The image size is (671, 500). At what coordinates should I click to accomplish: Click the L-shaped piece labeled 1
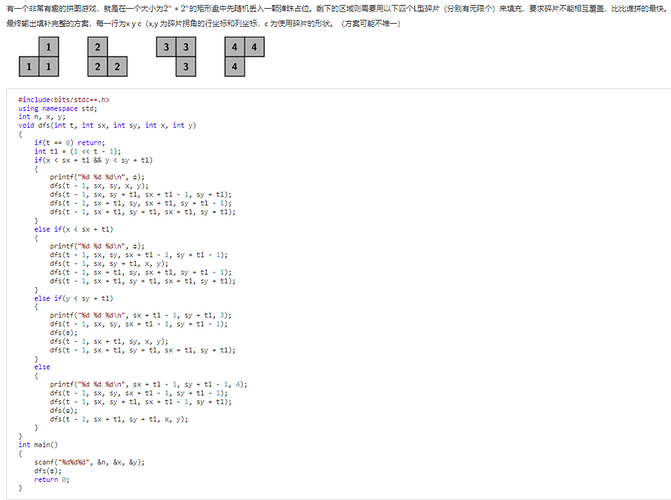pos(39,57)
